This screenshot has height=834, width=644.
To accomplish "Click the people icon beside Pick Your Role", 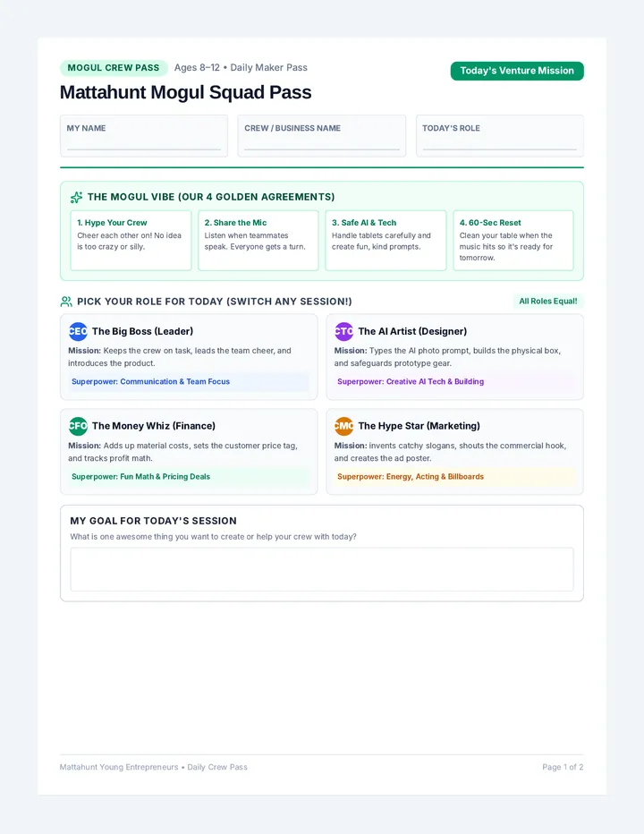I will [66, 302].
